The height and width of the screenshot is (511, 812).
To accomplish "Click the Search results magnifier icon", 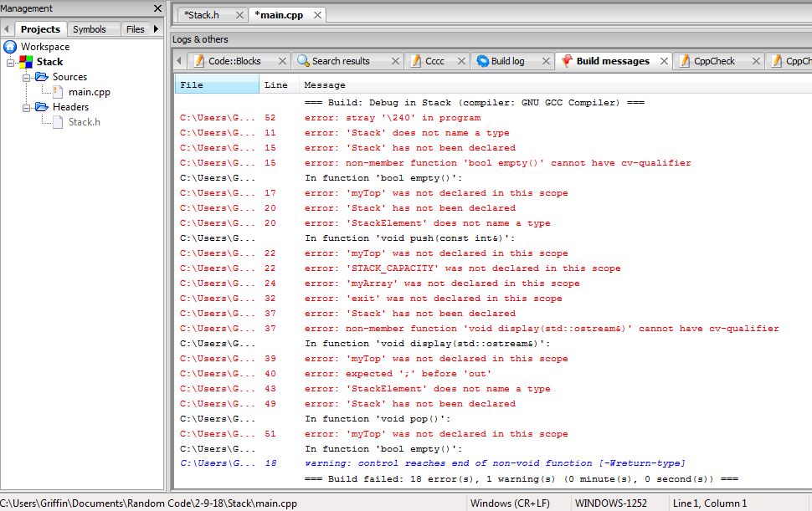I will pyautogui.click(x=304, y=61).
